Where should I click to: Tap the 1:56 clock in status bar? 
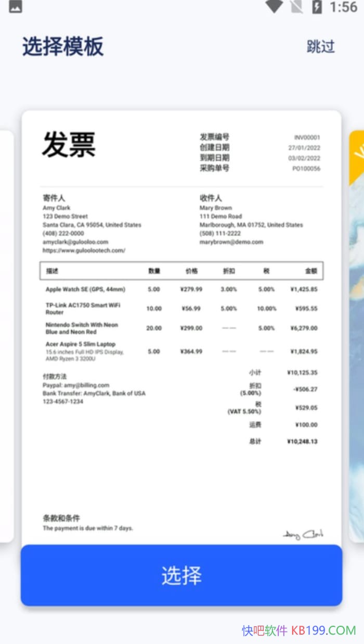[x=343, y=7]
